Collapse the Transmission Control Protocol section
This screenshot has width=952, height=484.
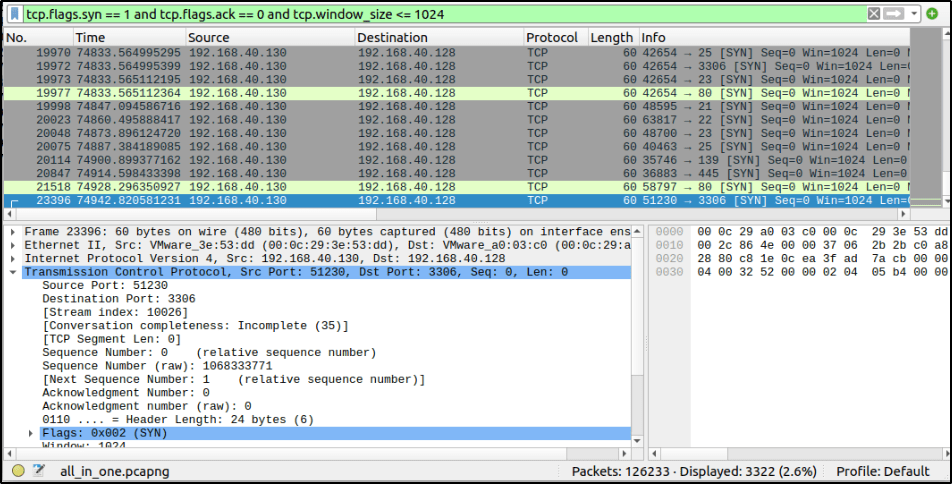click(x=12, y=272)
